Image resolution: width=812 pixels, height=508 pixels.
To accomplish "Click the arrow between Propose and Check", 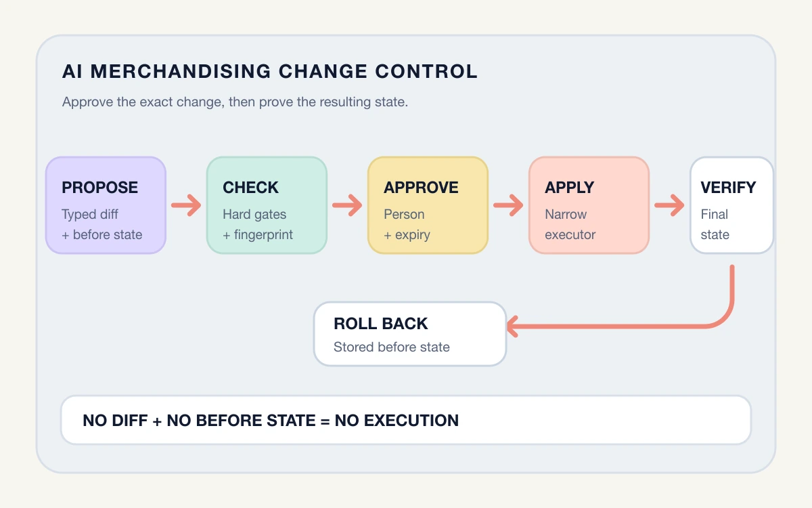I will [x=186, y=205].
